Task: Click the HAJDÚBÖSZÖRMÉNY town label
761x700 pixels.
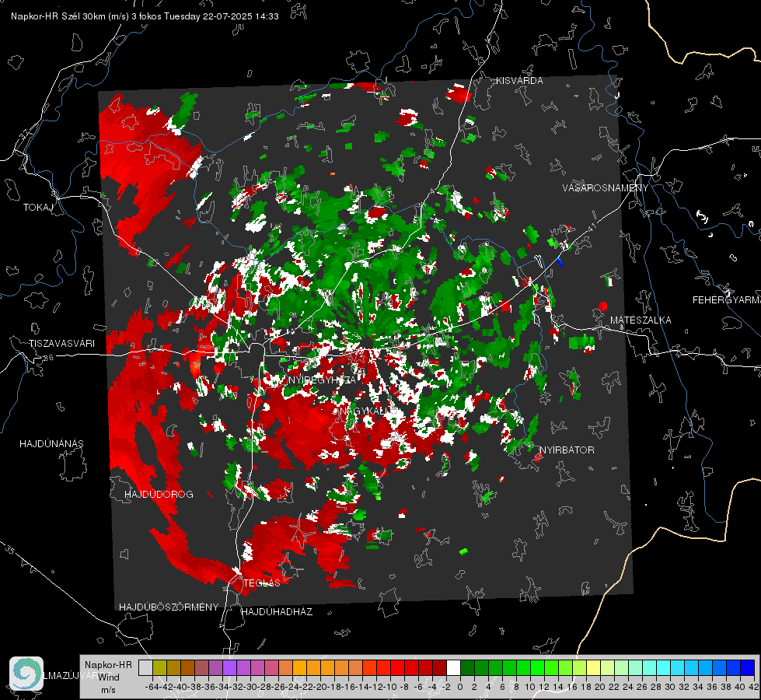Action: click(169, 607)
